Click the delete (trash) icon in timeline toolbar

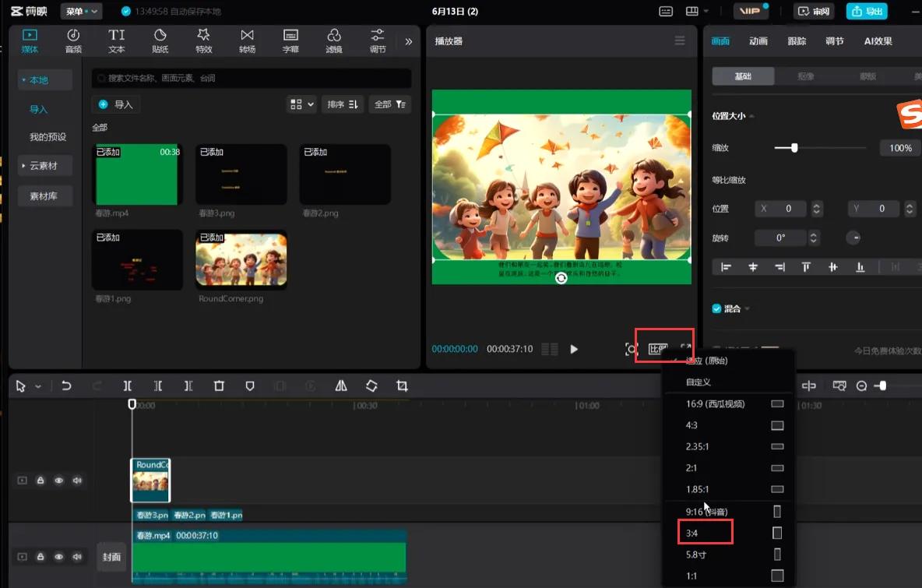point(219,386)
